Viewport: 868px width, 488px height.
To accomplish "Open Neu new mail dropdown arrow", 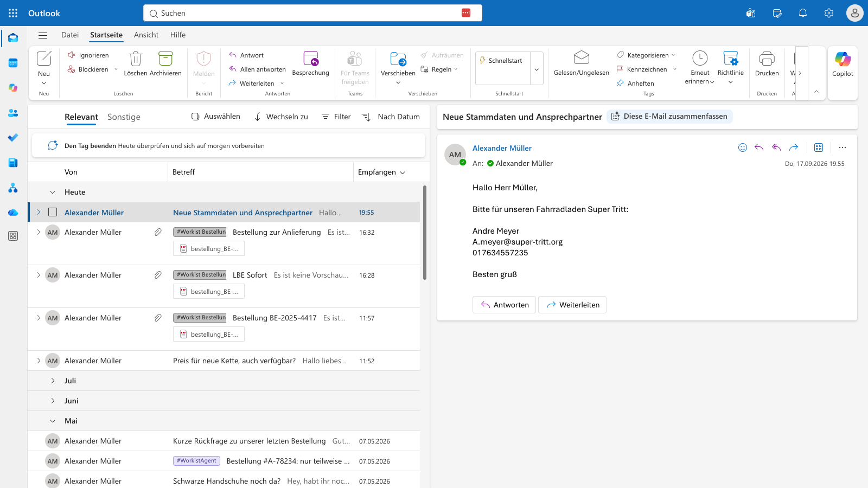I will [44, 84].
